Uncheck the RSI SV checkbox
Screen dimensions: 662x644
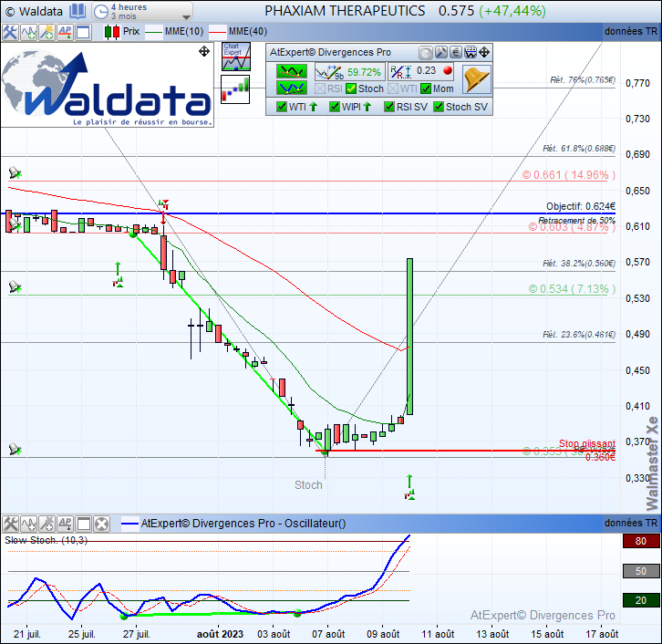point(389,107)
